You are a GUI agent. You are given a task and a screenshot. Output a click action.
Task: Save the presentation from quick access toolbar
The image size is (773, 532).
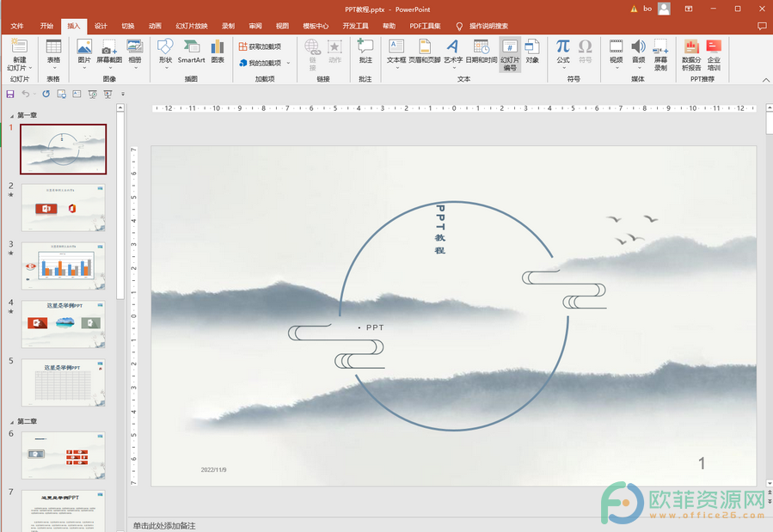(x=10, y=94)
